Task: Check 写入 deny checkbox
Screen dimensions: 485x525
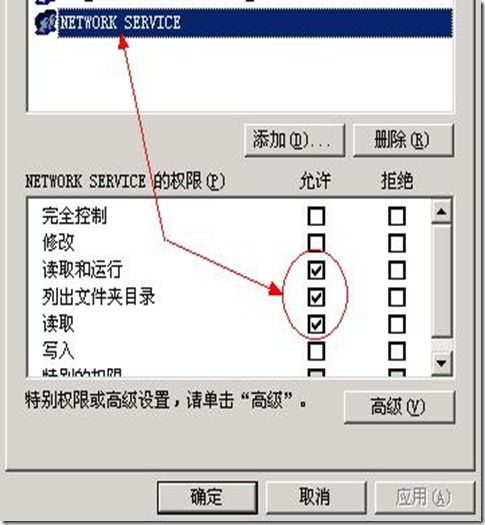Action: point(397,352)
